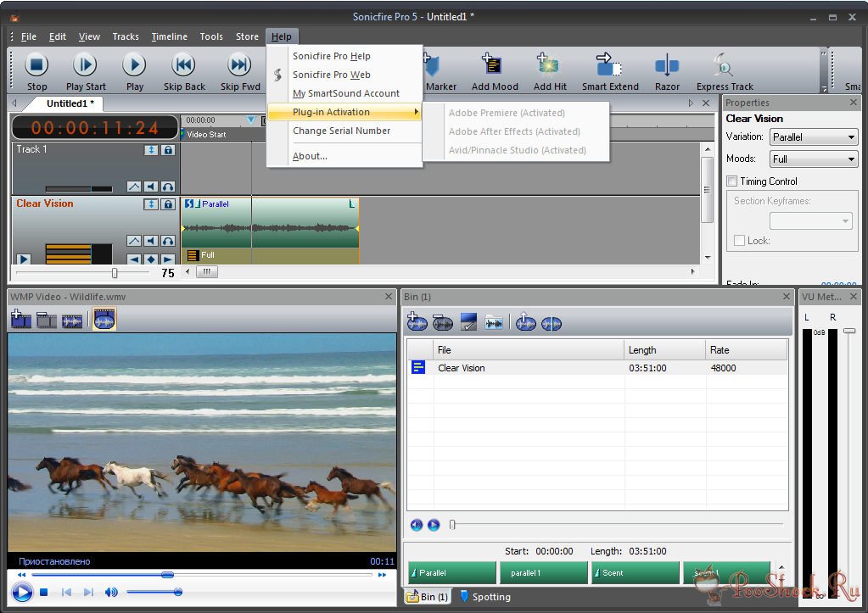Screen dimensions: 868x613
Task: Click the film clip icon in WMP Video panel
Action: 47,320
